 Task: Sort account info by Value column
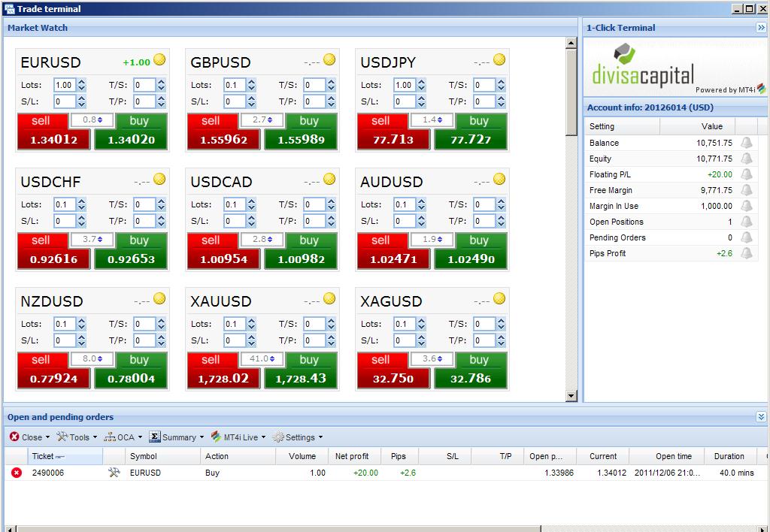pyautogui.click(x=697, y=127)
